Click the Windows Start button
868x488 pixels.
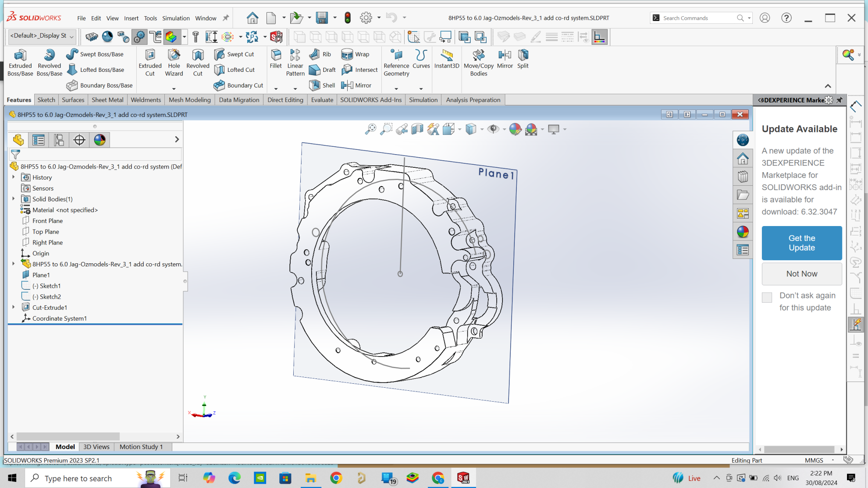click(12, 478)
